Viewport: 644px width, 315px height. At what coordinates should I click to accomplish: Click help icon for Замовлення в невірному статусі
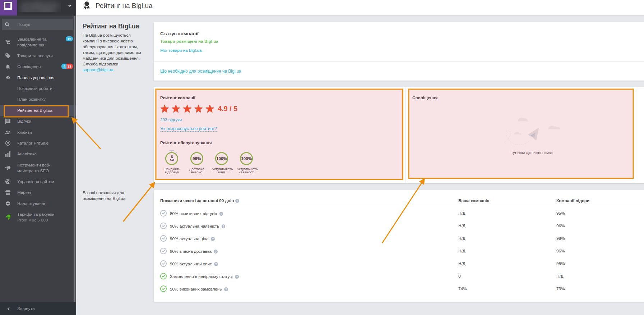coord(237,277)
